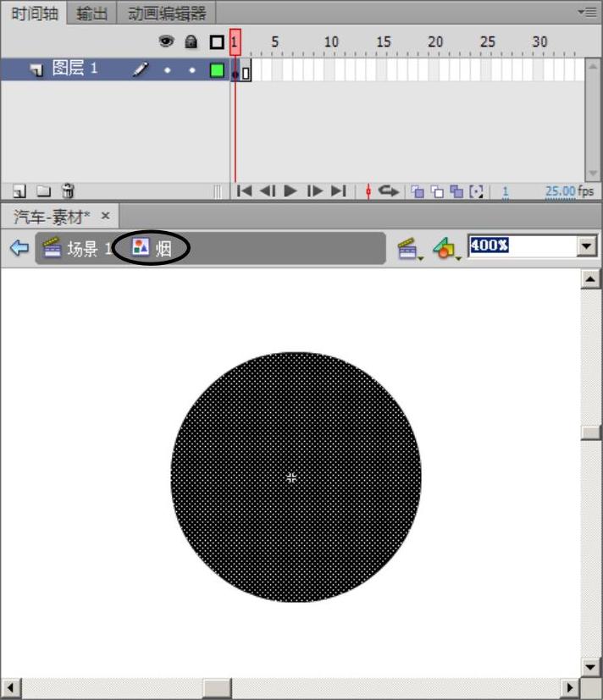Toggle lock dot of 图层 1
Screen dimensions: 603x700
(x=192, y=70)
